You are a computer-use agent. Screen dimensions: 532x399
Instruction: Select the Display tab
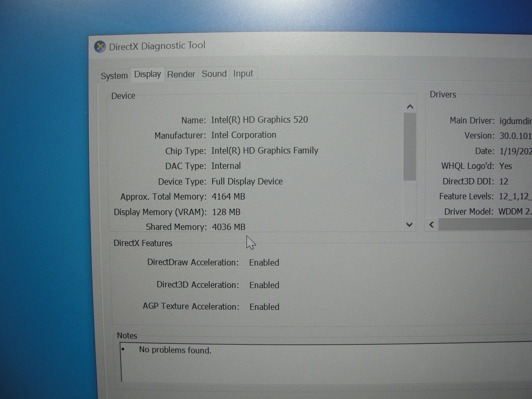click(x=147, y=74)
